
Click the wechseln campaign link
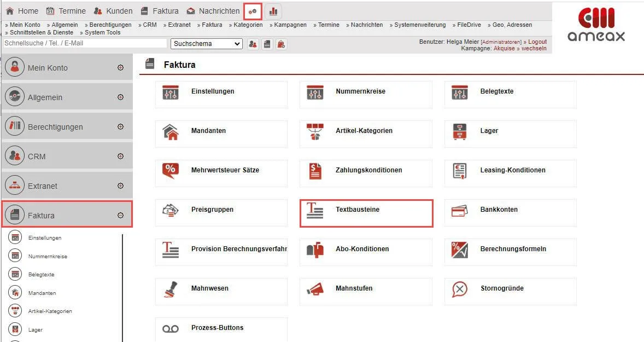point(534,48)
